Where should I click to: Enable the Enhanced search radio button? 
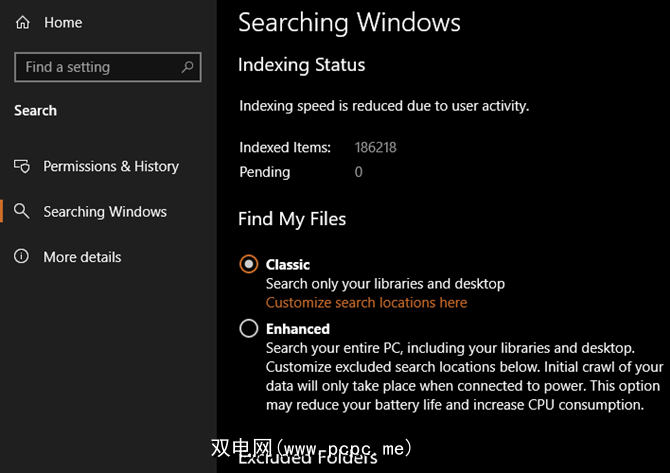(x=249, y=329)
